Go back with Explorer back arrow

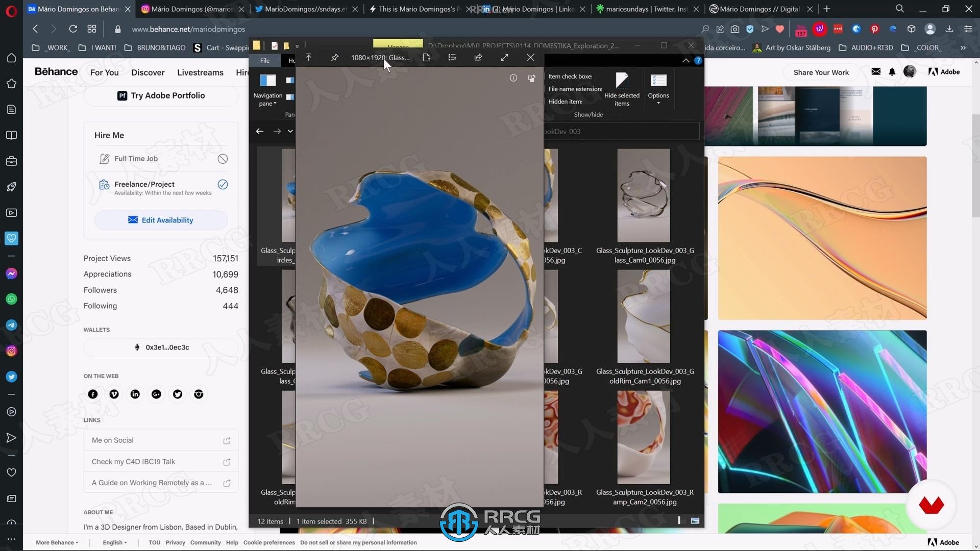260,132
